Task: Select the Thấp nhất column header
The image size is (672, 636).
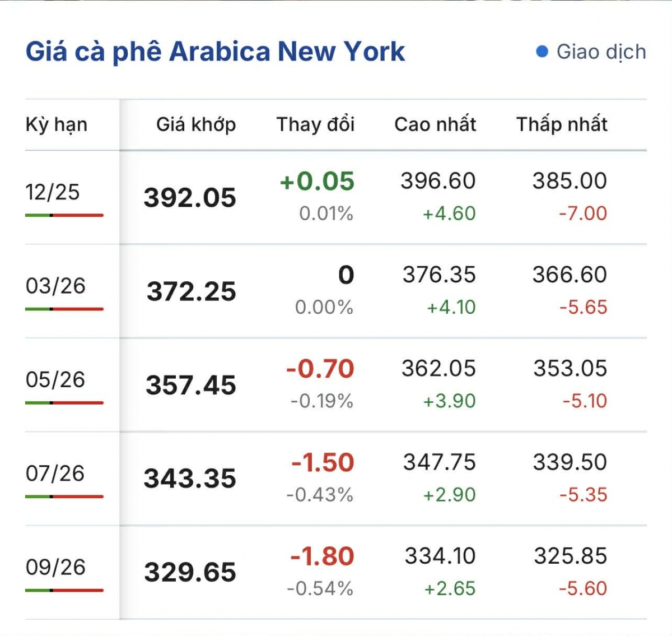Action: coord(562,124)
